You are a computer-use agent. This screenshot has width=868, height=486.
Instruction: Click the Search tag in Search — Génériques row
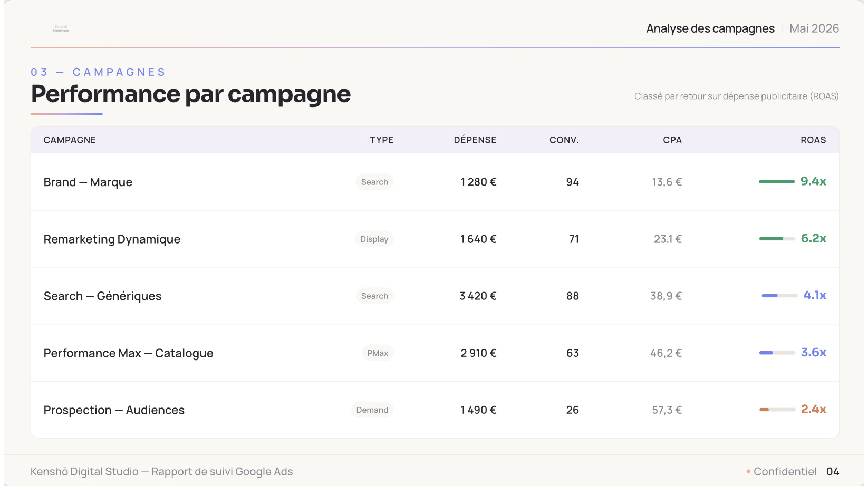click(x=374, y=296)
